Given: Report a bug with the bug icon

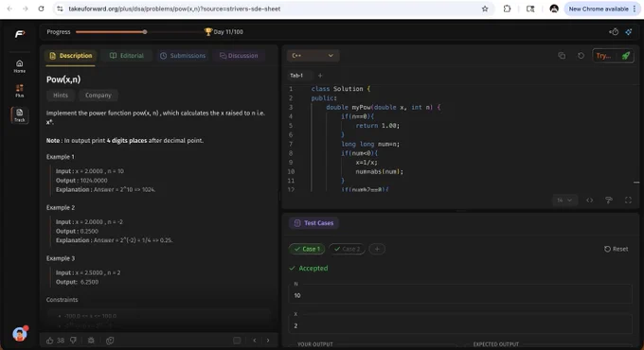Looking at the screenshot, I should tap(91, 341).
